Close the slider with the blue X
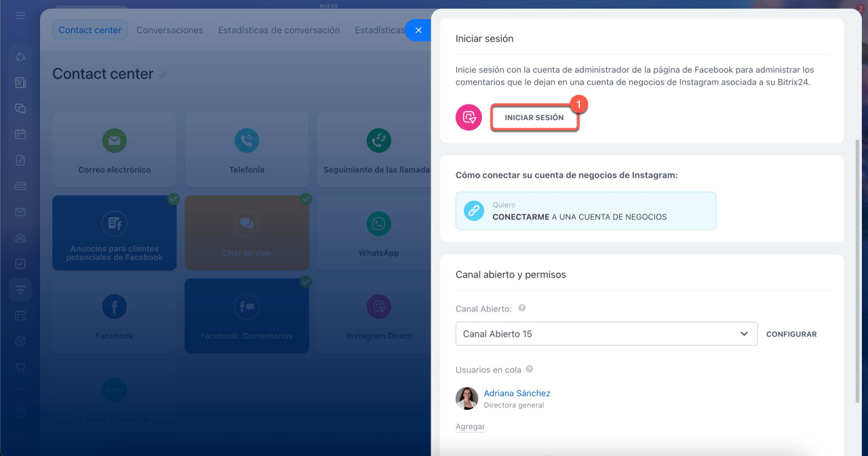868x456 pixels. (x=418, y=31)
